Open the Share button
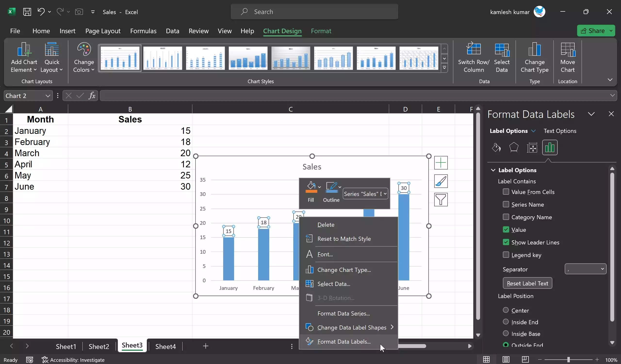621x364 pixels. tap(596, 31)
